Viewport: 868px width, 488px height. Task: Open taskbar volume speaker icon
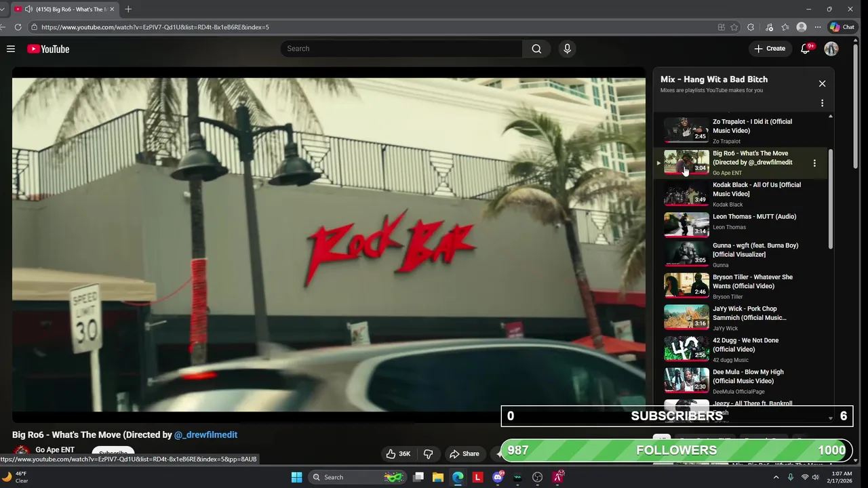click(816, 477)
